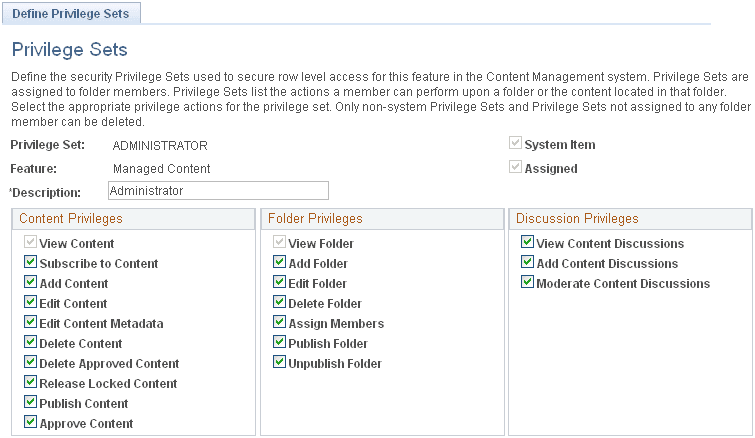Toggle the Approve Content checkbox
This screenshot has width=755, height=438.
[31, 424]
